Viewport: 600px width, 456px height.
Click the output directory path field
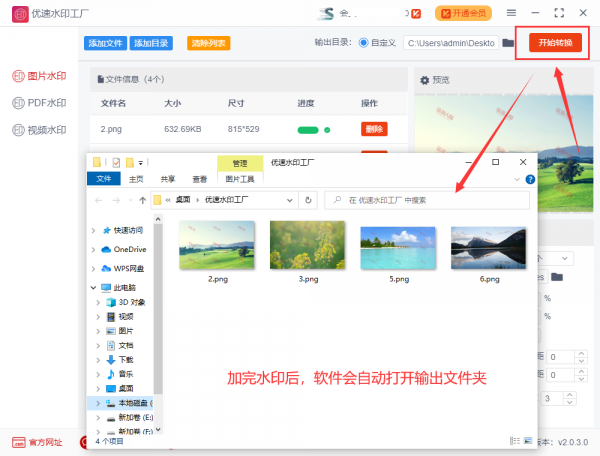pos(451,43)
